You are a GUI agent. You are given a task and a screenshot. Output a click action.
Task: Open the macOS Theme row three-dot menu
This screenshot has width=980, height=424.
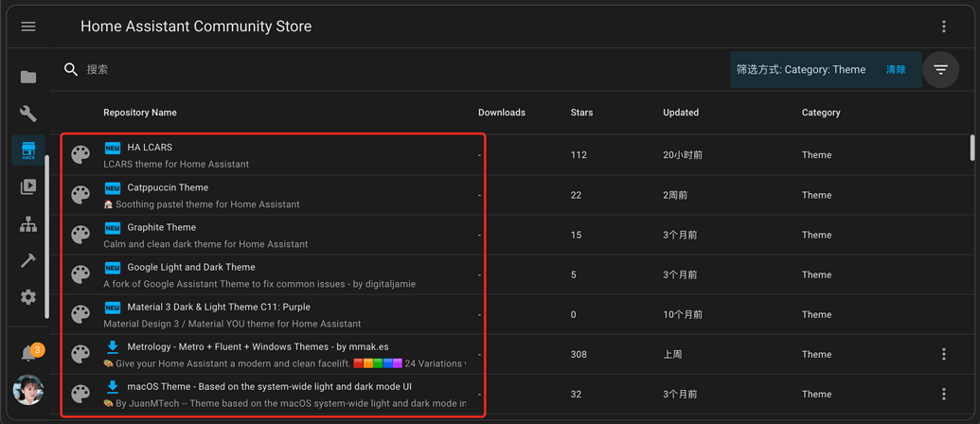pyautogui.click(x=943, y=394)
